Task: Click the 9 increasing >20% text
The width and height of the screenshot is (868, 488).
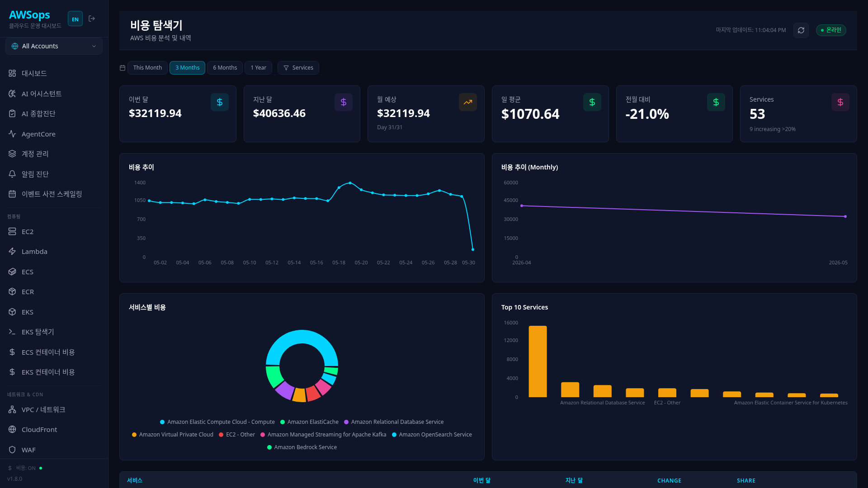Action: coord(773,129)
